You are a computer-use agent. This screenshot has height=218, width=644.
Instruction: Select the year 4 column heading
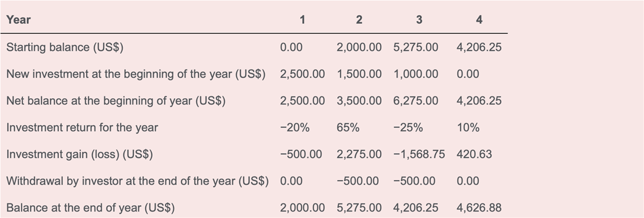tap(479, 20)
